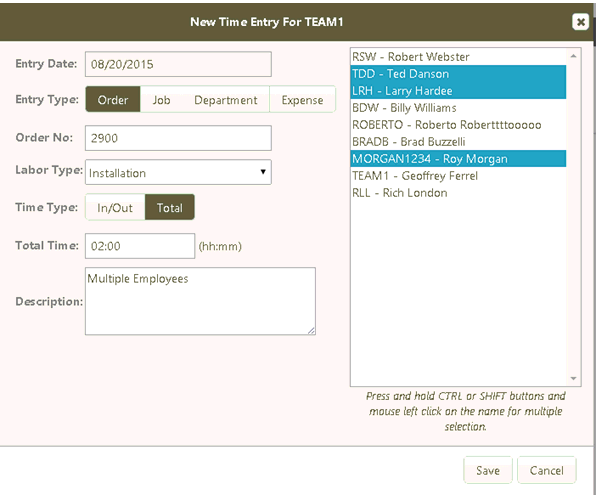This screenshot has width=596, height=499.
Task: Click the Entry Date field
Action: click(x=178, y=64)
